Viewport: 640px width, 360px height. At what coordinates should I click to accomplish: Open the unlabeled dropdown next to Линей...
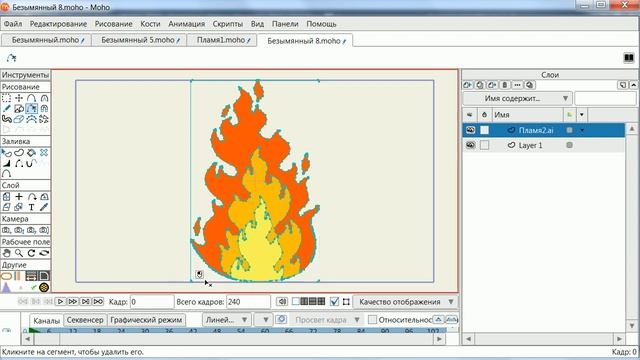pos(264,320)
